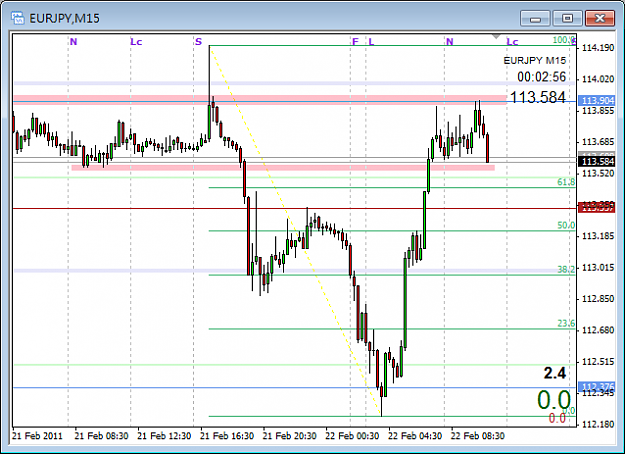Select the dark red horizontal price line
The width and height of the screenshot is (625, 454).
[295, 208]
